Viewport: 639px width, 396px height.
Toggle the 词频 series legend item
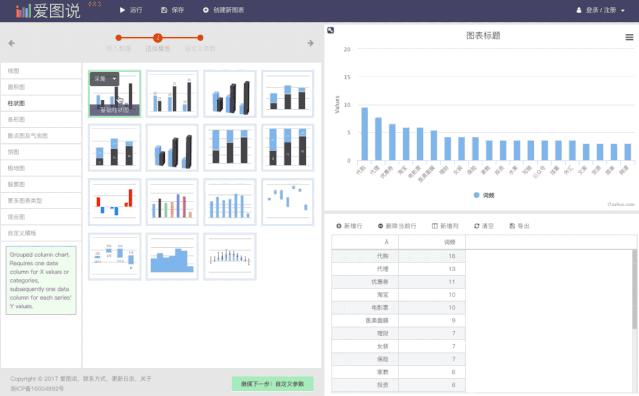[x=484, y=195]
